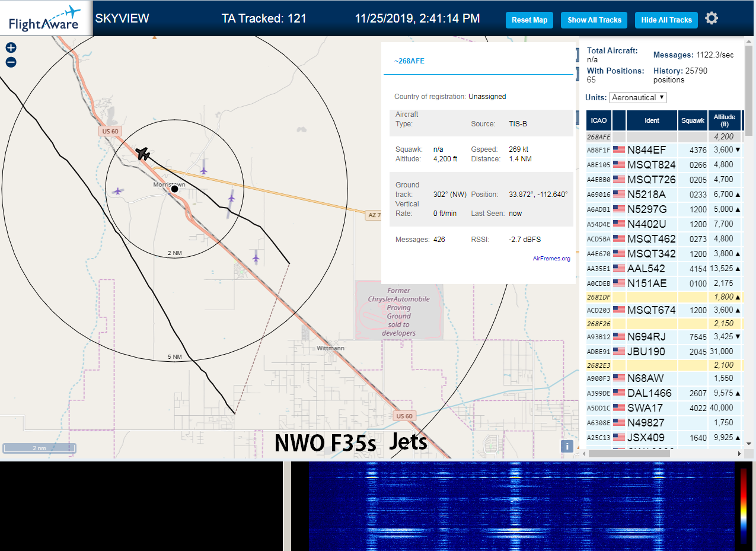Viewport: 756px width, 551px height.
Task: Click the US flag in JBU190 row
Action: pyautogui.click(x=619, y=352)
